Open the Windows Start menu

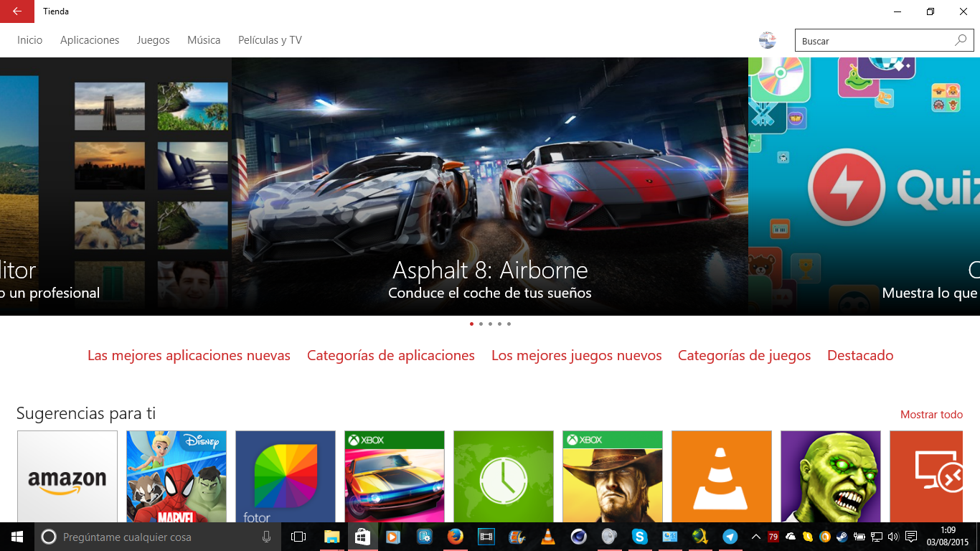[17, 537]
